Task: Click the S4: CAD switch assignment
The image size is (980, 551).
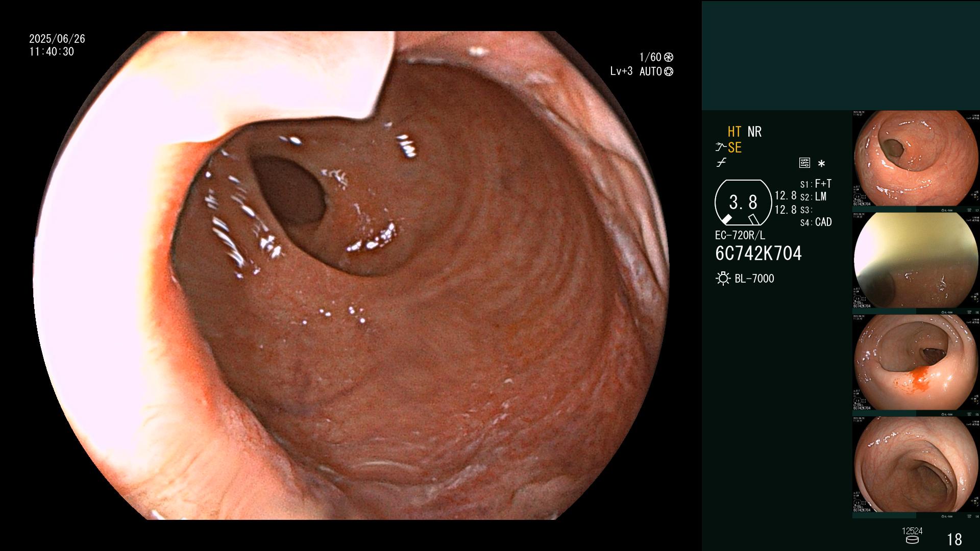Action: (x=816, y=222)
